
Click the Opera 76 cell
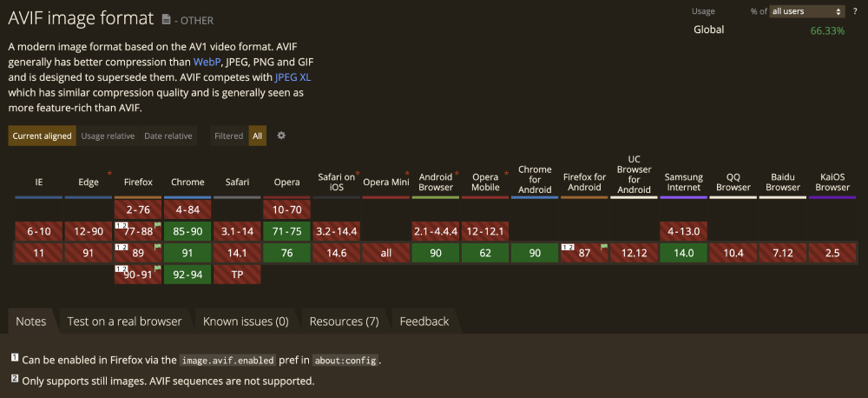(286, 254)
